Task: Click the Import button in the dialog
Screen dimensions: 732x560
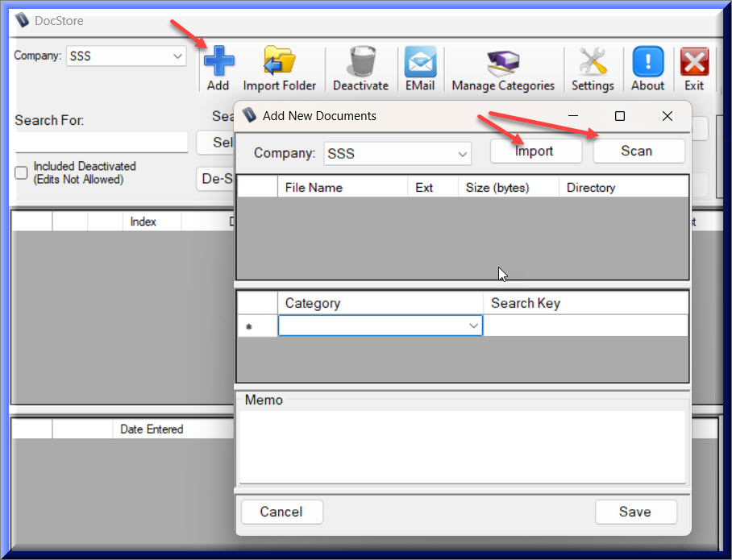Action: pos(535,151)
